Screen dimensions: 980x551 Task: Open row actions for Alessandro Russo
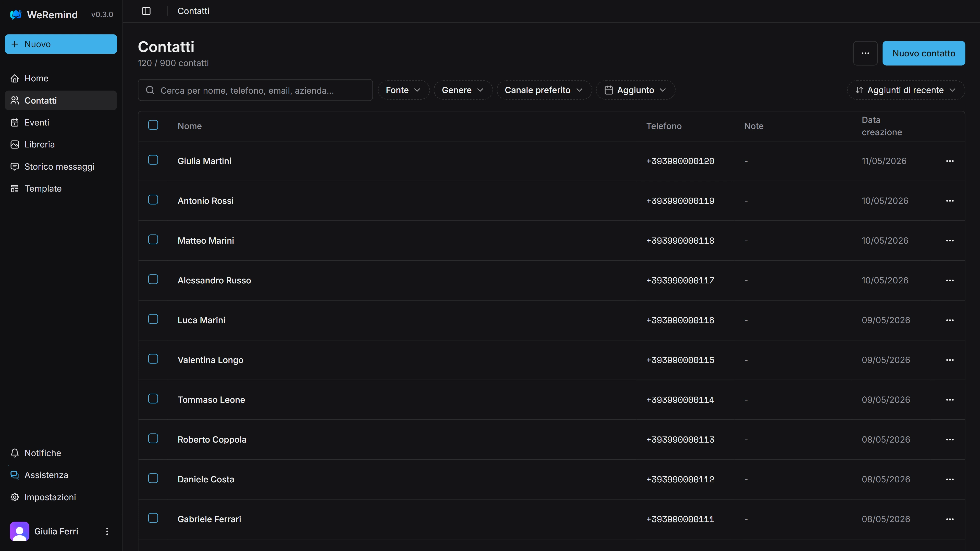950,280
